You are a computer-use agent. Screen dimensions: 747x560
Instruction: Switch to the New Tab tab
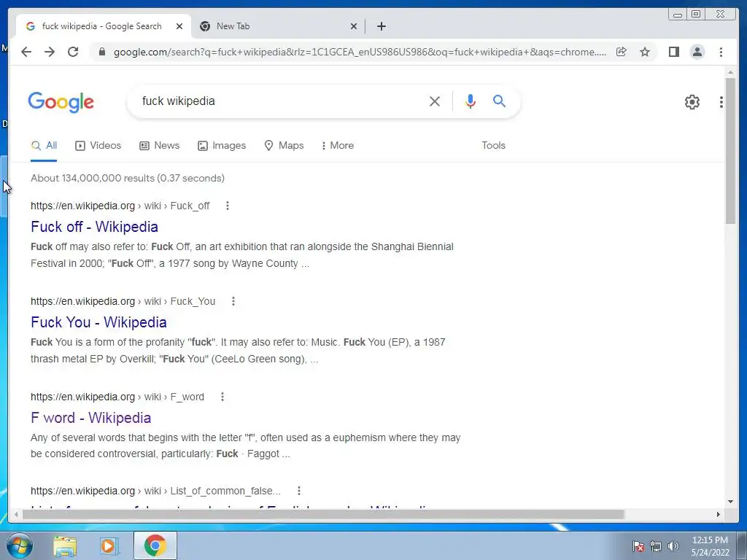[279, 26]
